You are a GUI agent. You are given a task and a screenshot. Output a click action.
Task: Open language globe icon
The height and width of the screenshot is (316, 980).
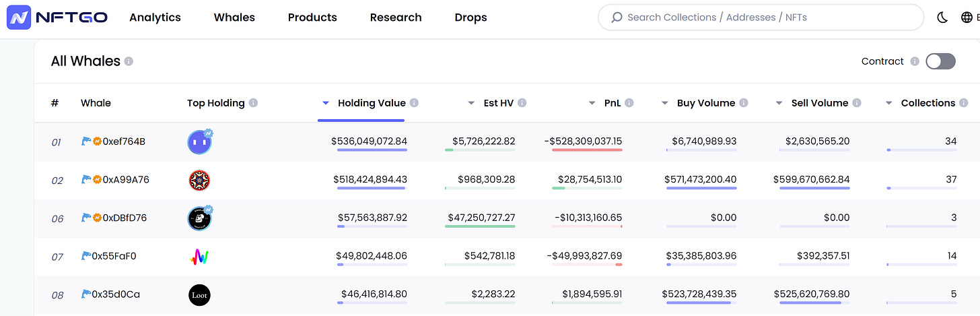(x=967, y=18)
